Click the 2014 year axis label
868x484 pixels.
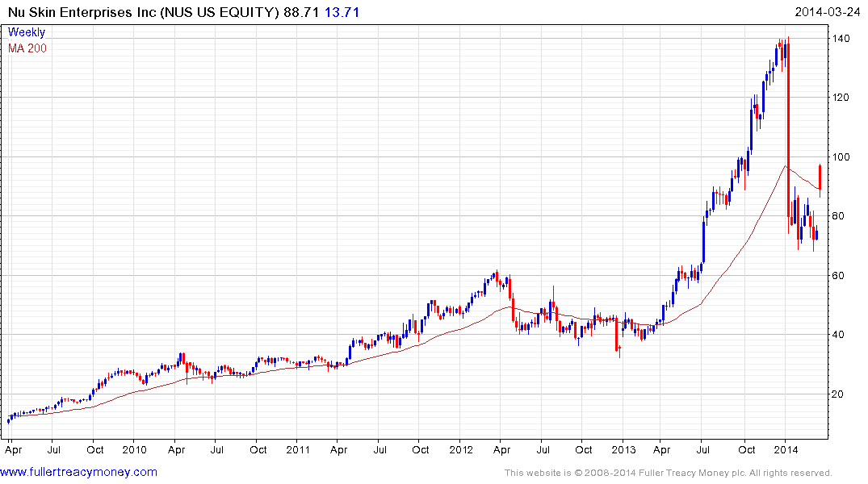tap(786, 449)
